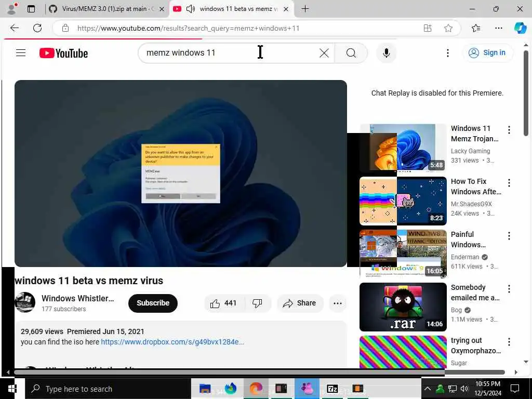Open Edge Settings and more menu
Viewport: 532px width, 399px height.
click(x=498, y=28)
